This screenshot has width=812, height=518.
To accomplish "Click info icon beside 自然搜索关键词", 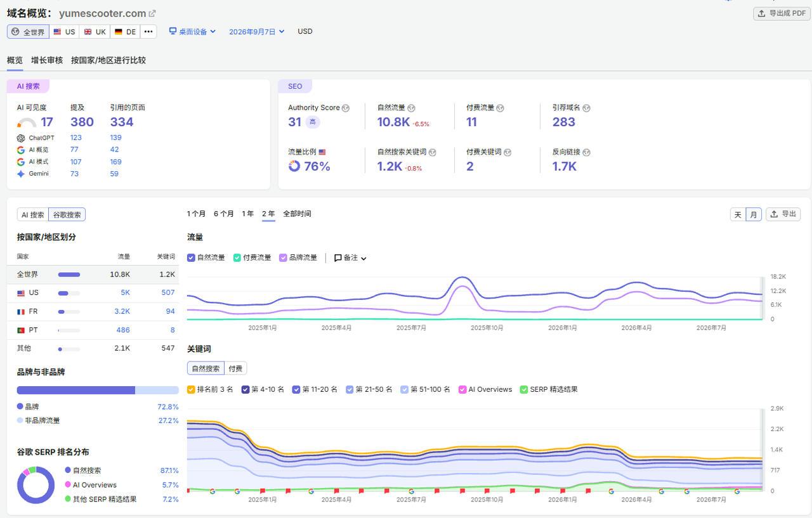I will coord(432,152).
